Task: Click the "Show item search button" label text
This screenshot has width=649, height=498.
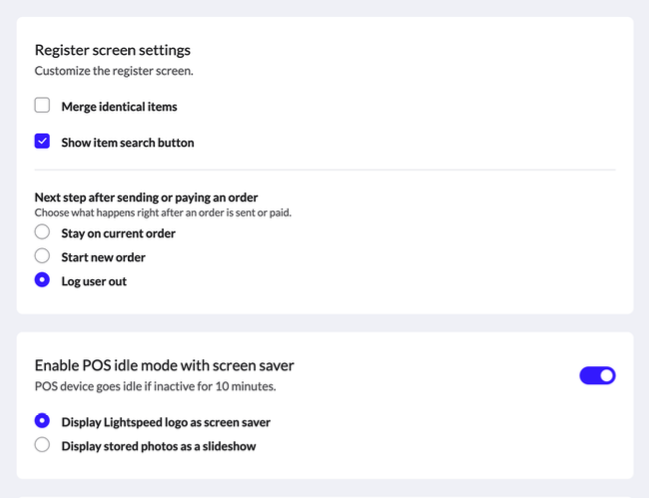Action: 127,143
